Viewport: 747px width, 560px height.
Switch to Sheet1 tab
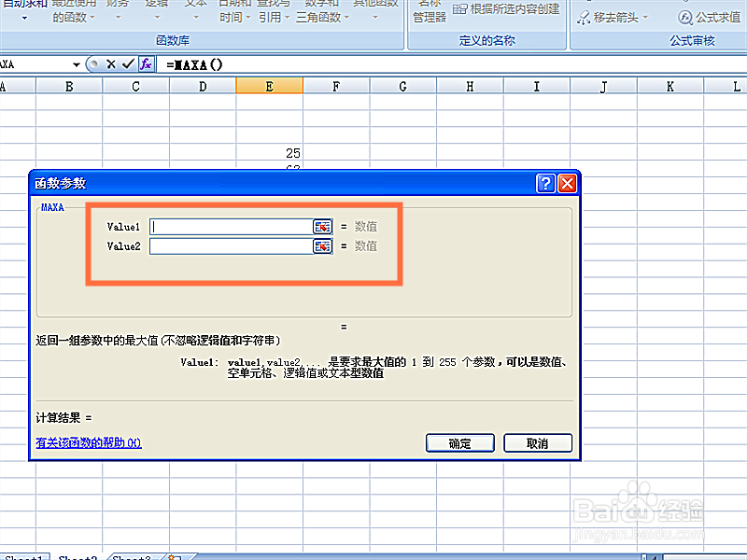24,556
